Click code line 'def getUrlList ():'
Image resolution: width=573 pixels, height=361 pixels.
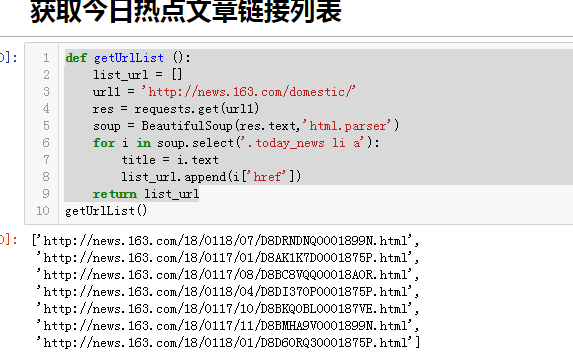(128, 58)
